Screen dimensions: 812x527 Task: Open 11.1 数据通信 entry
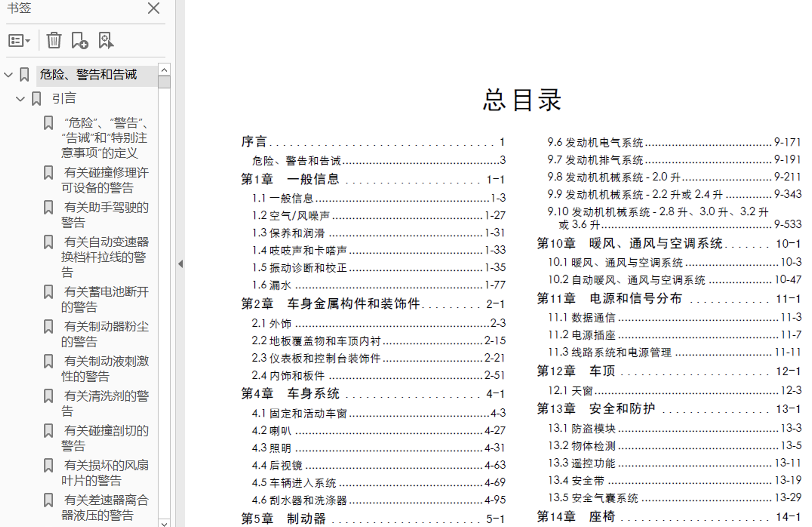pos(674,317)
